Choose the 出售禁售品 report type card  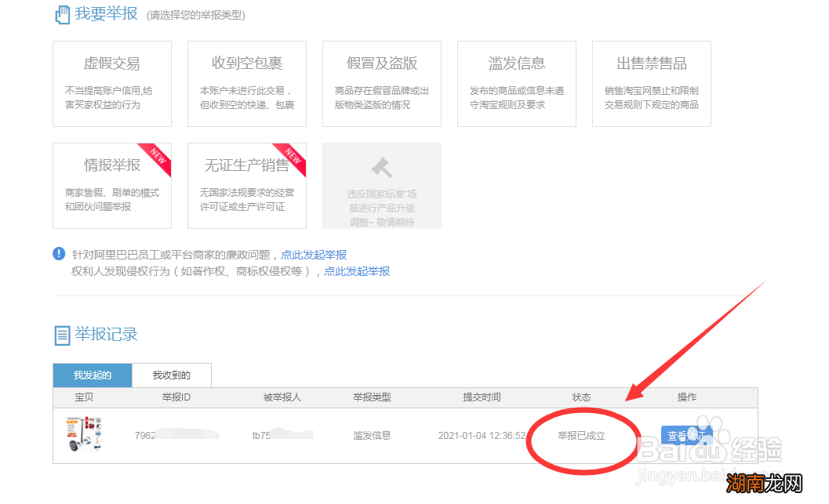pyautogui.click(x=651, y=84)
